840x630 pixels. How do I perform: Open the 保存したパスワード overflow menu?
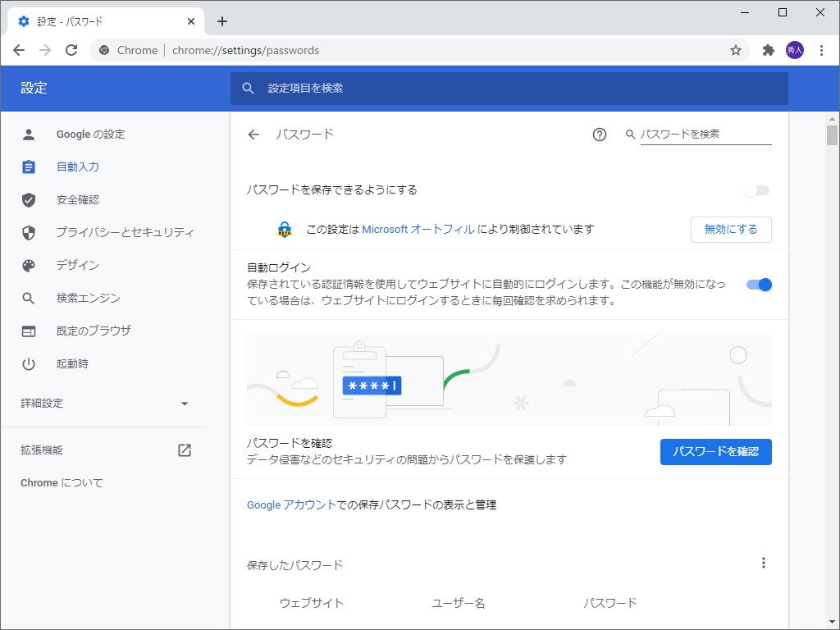(764, 562)
